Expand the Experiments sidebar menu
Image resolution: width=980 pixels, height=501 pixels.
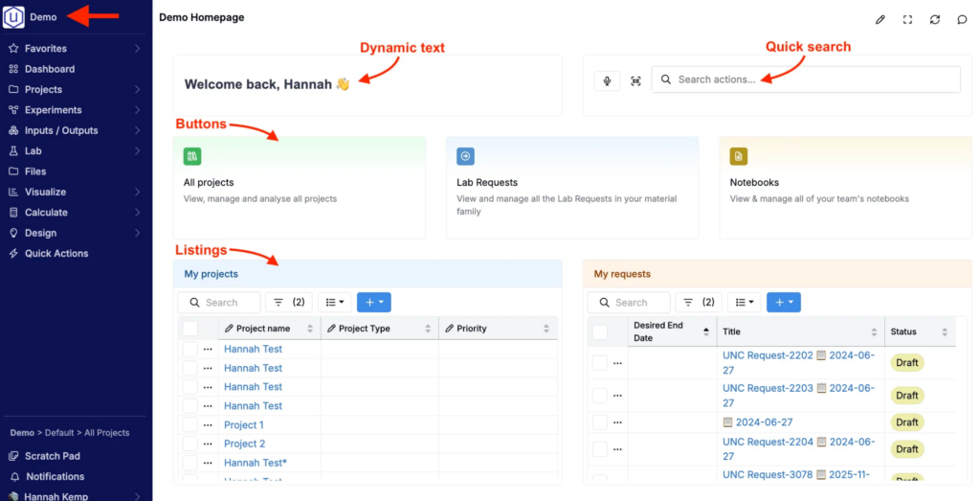tap(54, 110)
